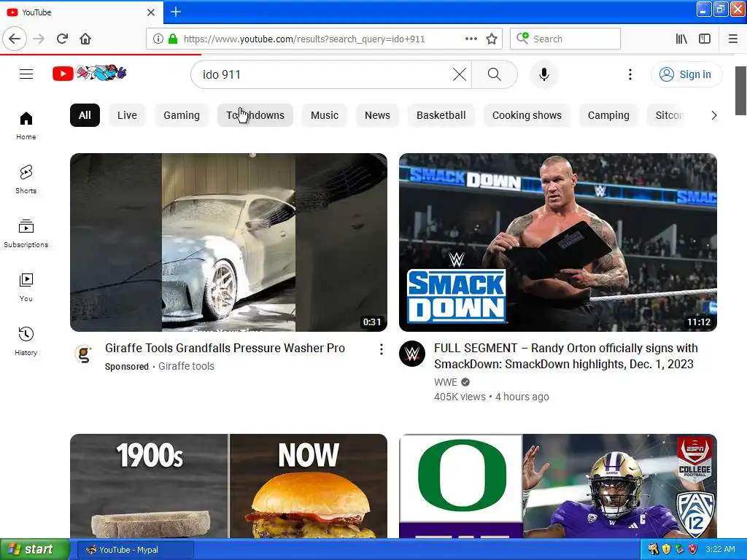The height and width of the screenshot is (560, 747).
Task: Open History from the sidebar
Action: point(26,341)
